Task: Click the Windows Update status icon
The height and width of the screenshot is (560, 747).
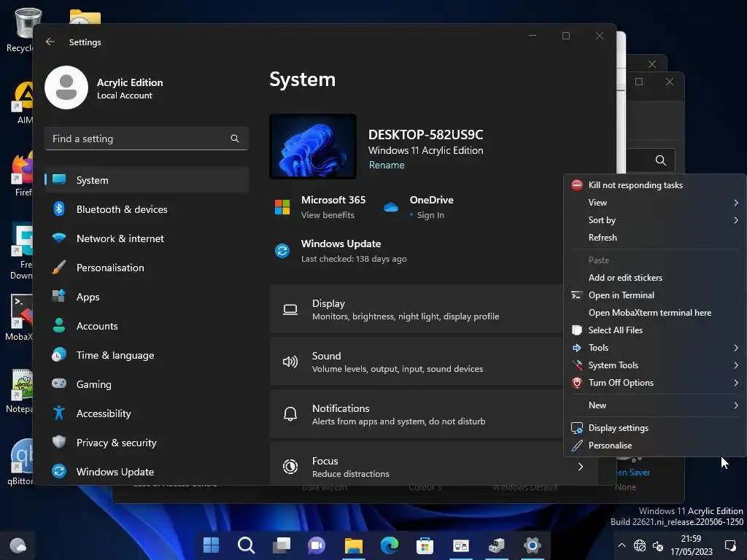Action: [x=282, y=250]
